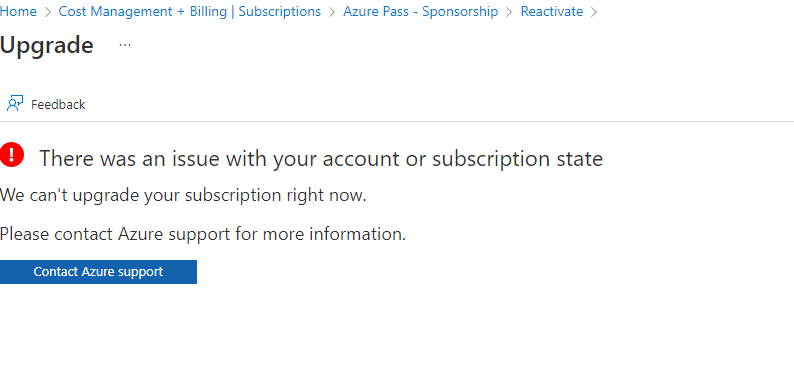Navigate to Azure Pass - Sponsorship breadcrumb
This screenshot has height=382, width=794.
tap(420, 11)
